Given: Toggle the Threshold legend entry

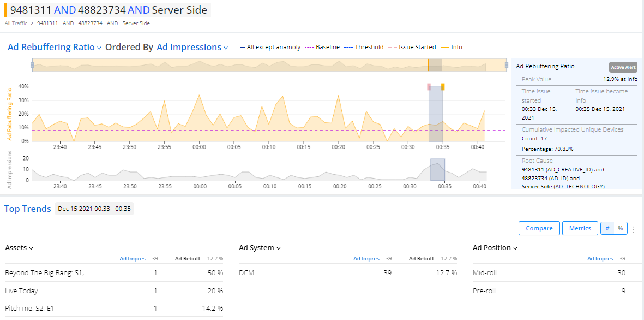Looking at the screenshot, I should click(x=364, y=48).
